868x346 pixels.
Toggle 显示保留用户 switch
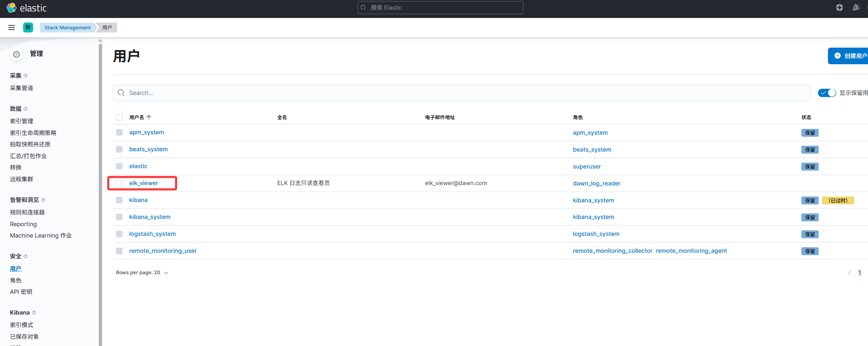coord(827,93)
